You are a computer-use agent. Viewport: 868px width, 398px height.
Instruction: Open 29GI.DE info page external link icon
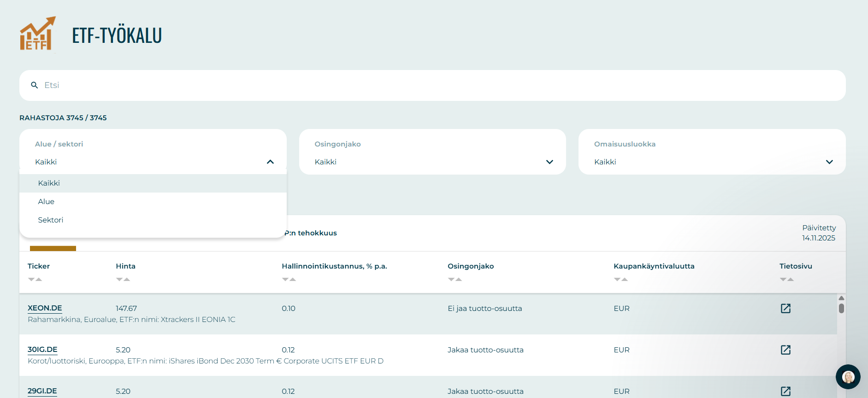click(x=785, y=391)
